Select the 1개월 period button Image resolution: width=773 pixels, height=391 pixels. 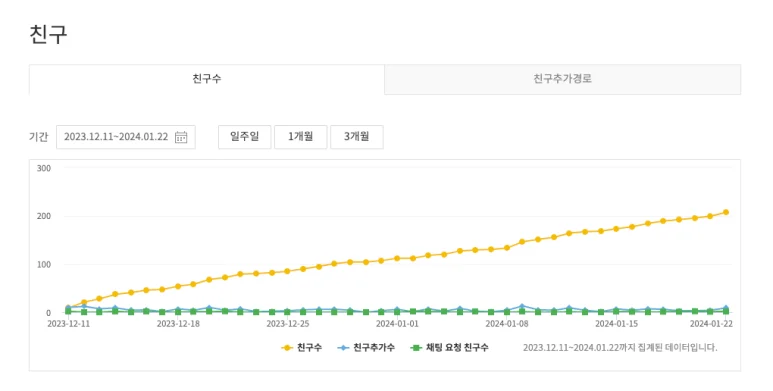301,137
